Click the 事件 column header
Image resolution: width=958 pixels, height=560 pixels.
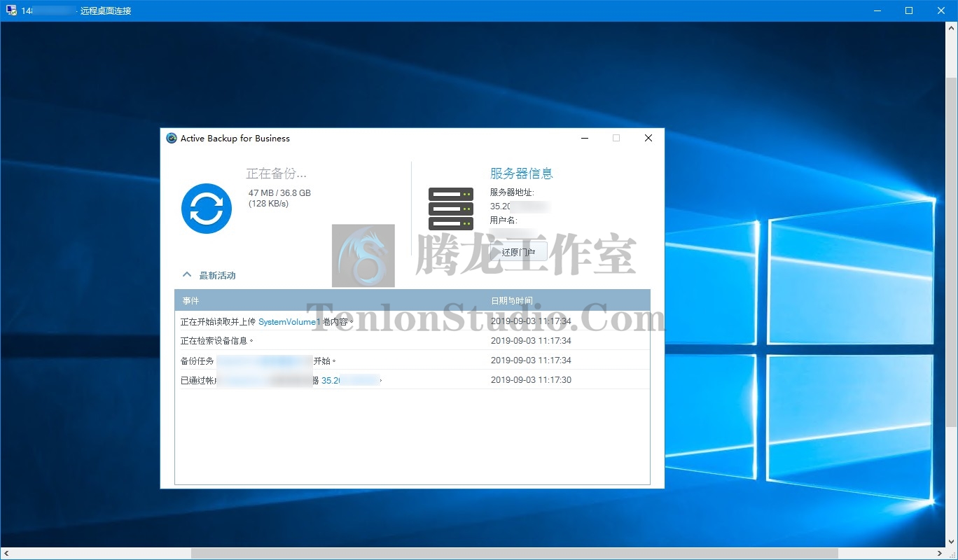point(191,300)
